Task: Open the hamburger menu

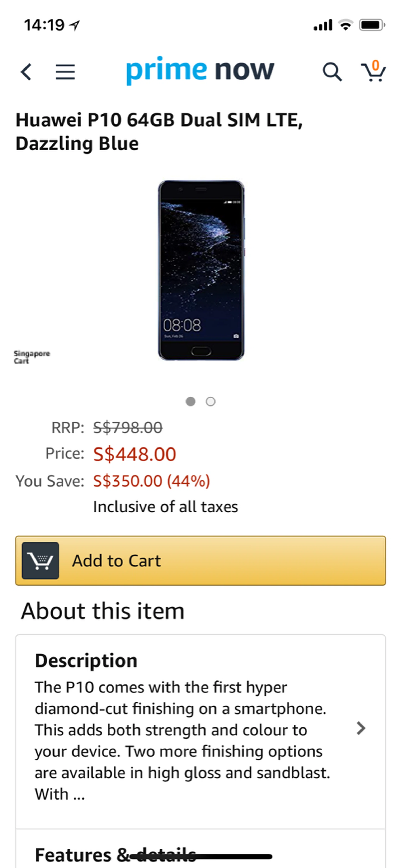Action: [65, 72]
